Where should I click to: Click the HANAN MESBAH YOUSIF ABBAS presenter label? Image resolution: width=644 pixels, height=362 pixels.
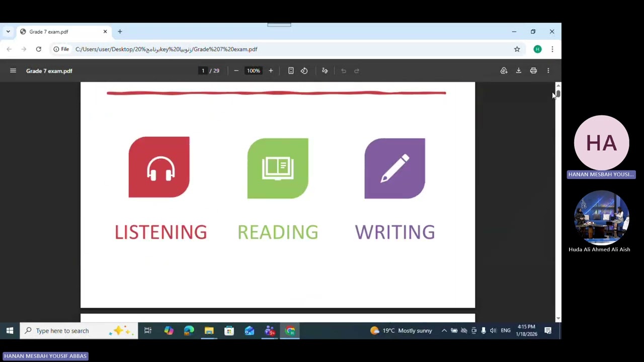click(x=45, y=356)
